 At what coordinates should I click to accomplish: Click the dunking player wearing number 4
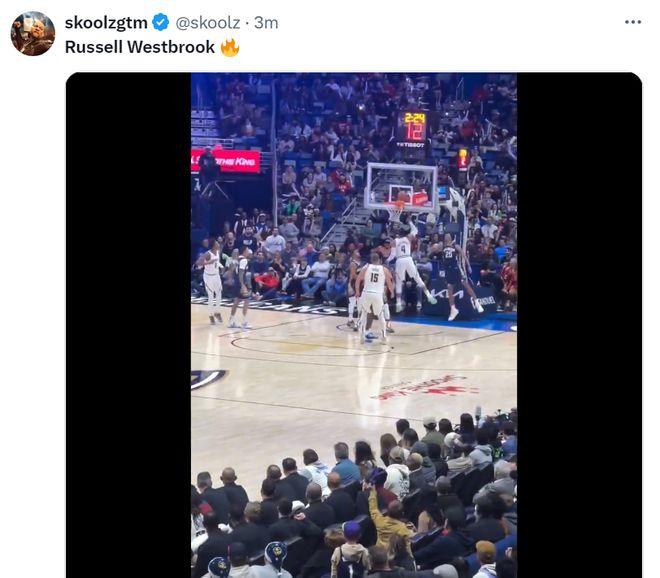tap(407, 262)
